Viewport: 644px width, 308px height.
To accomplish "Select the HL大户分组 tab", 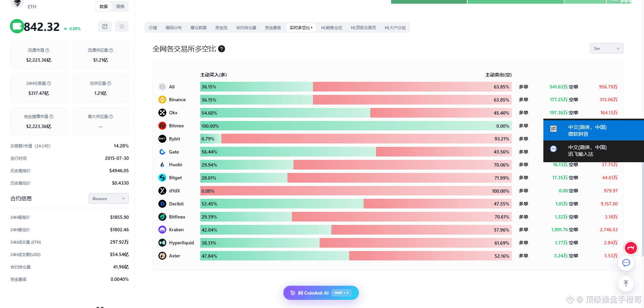I will 395,28.
